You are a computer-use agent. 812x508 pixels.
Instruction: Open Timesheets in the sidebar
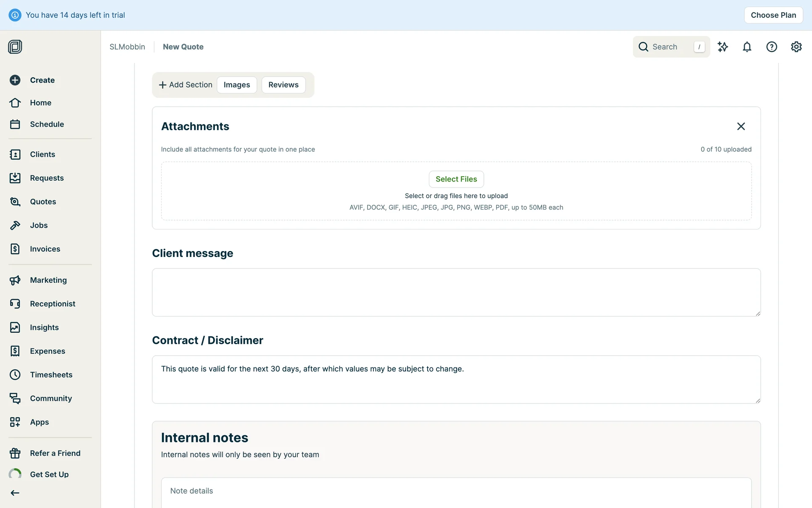point(51,375)
